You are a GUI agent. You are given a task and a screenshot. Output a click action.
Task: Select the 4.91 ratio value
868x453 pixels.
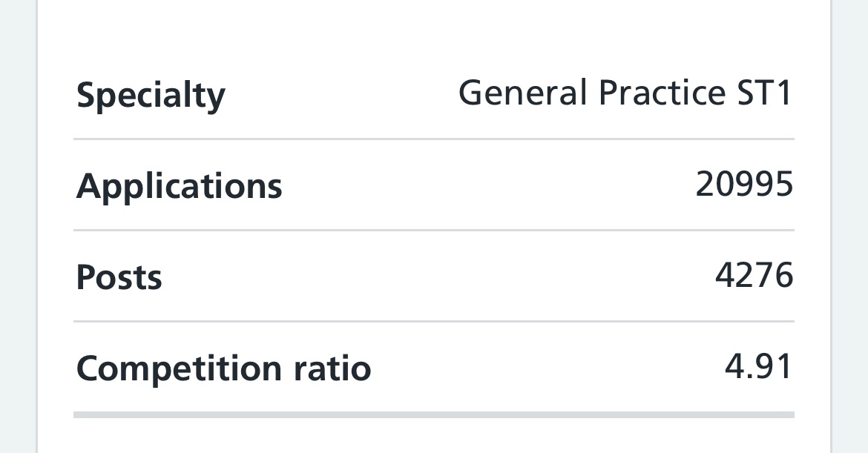(x=758, y=366)
